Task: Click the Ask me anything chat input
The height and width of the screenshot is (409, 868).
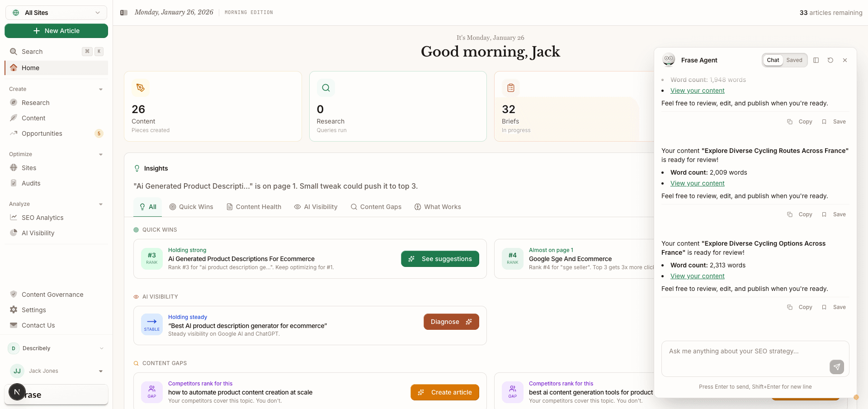Action: (x=741, y=351)
